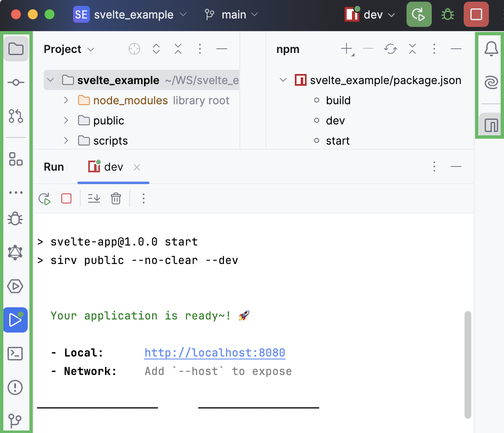
Task: Open the Debug tool window in sidebar
Action: pyautogui.click(x=16, y=219)
